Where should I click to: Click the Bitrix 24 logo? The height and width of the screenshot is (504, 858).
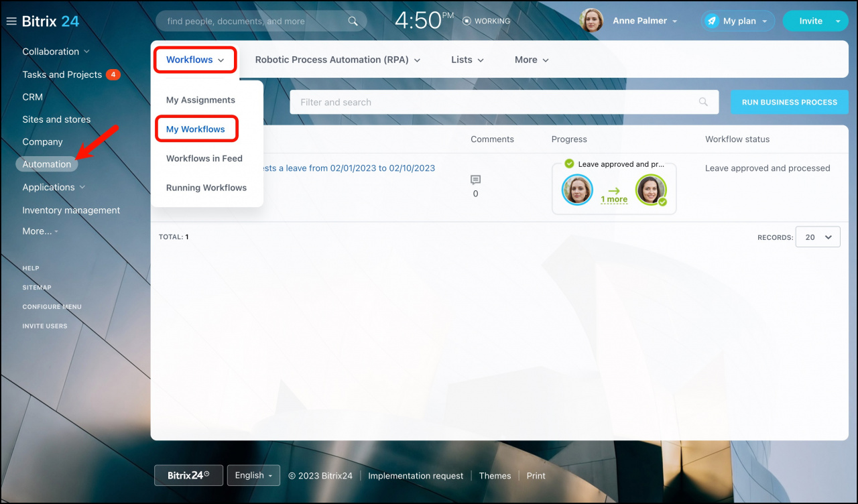50,21
